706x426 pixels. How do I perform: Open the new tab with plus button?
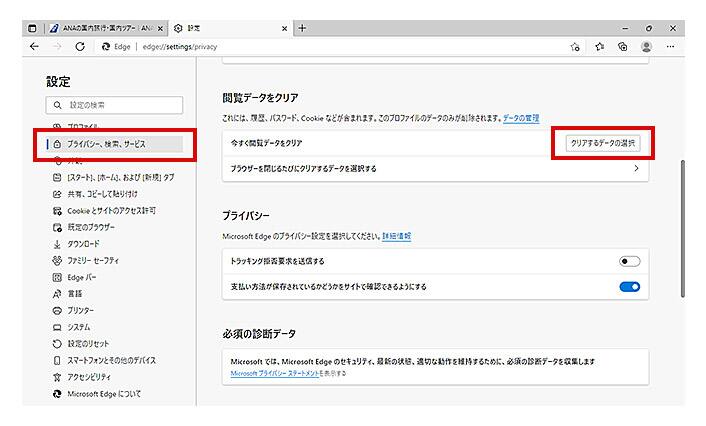[x=302, y=28]
